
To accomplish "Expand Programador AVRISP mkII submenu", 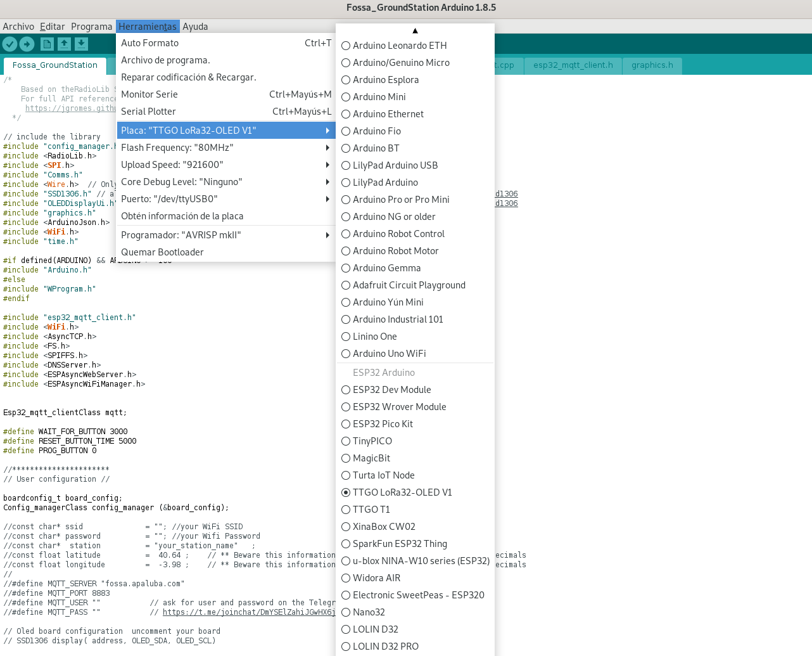I will pos(225,235).
